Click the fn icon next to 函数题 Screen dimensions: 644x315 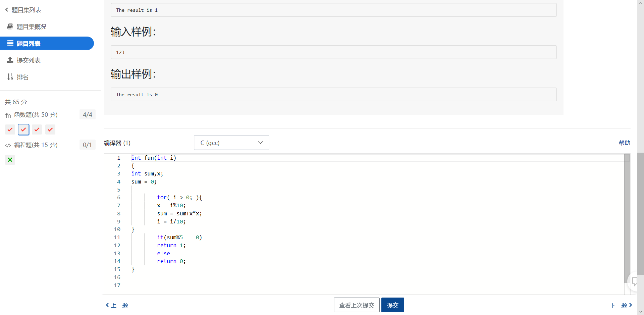8,115
